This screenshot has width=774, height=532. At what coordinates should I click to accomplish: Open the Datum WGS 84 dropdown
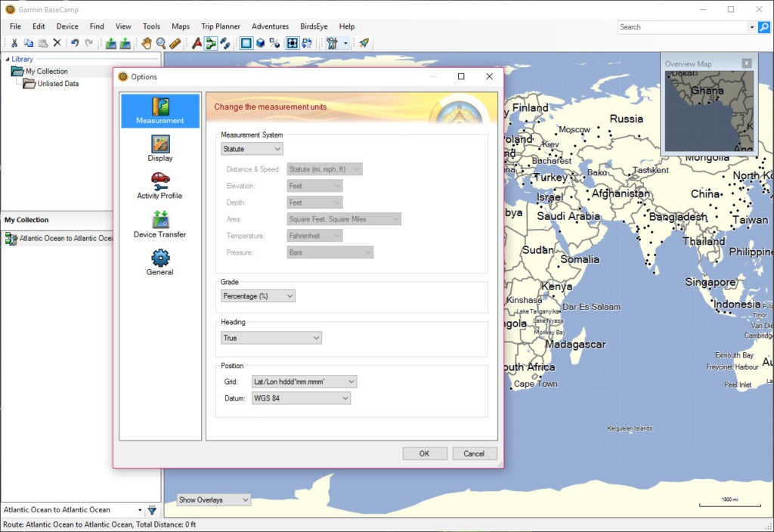click(x=301, y=398)
